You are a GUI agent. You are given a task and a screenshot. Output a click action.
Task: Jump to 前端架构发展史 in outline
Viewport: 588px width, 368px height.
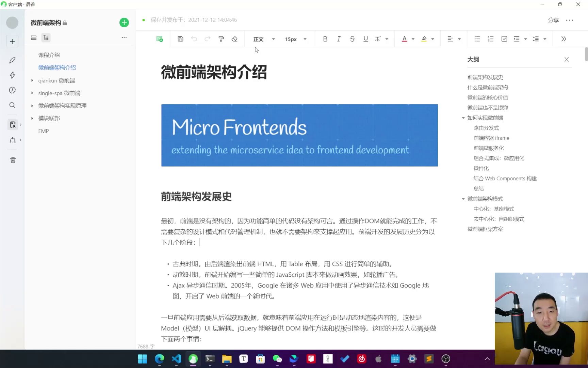point(485,77)
